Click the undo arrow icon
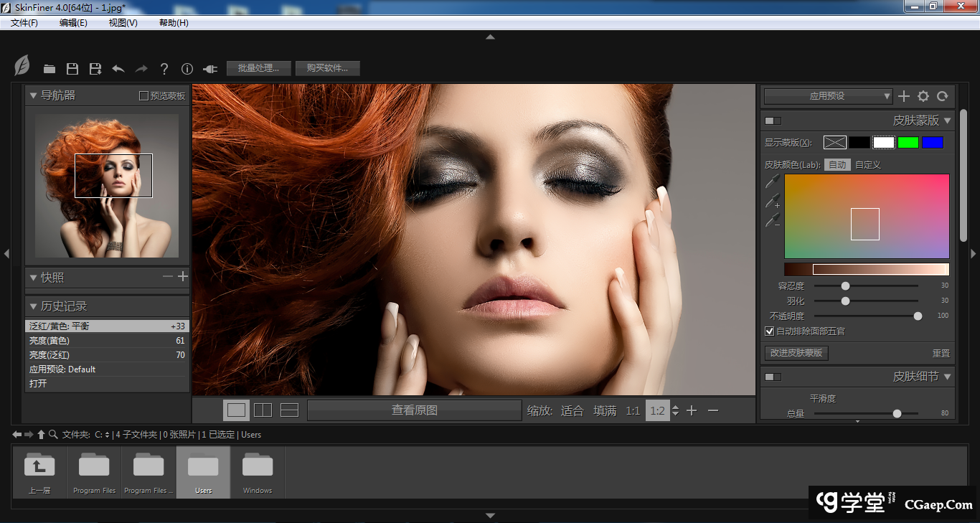The image size is (980, 523). tap(118, 69)
